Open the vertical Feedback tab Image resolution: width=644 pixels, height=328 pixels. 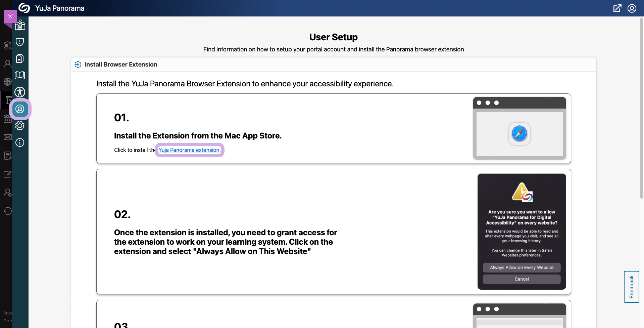click(x=631, y=287)
